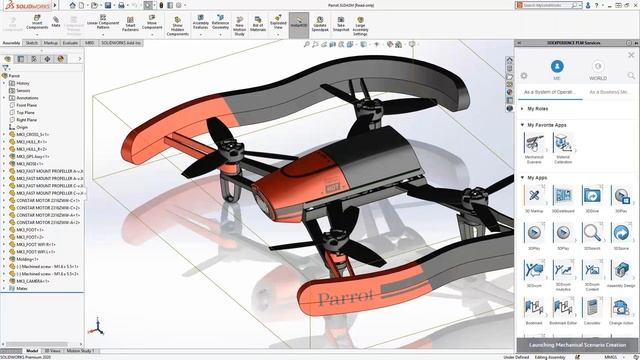Click the Smart Fasteners button
Image resolution: width=640 pixels, height=360 pixels.
(x=130, y=24)
